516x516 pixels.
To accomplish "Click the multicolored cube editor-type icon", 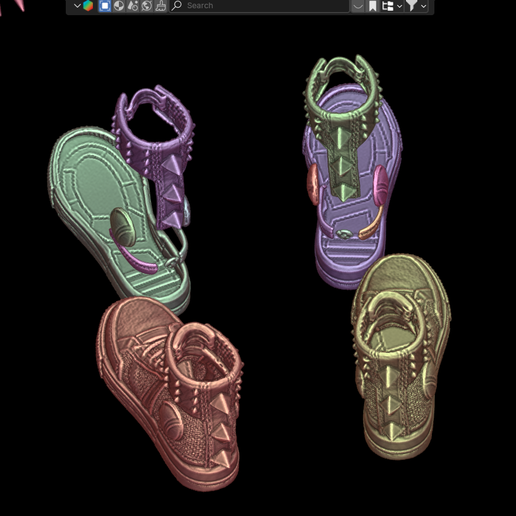I will pyautogui.click(x=88, y=6).
